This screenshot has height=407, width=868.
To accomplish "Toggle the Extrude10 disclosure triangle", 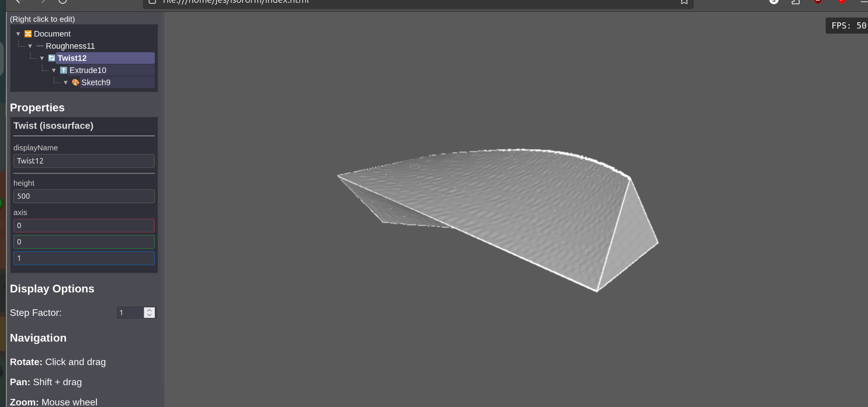I will (54, 70).
